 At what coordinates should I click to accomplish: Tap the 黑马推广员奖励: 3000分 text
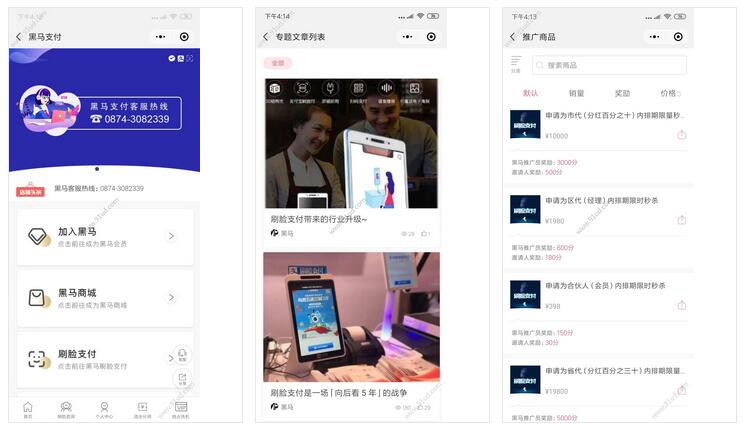(x=544, y=162)
